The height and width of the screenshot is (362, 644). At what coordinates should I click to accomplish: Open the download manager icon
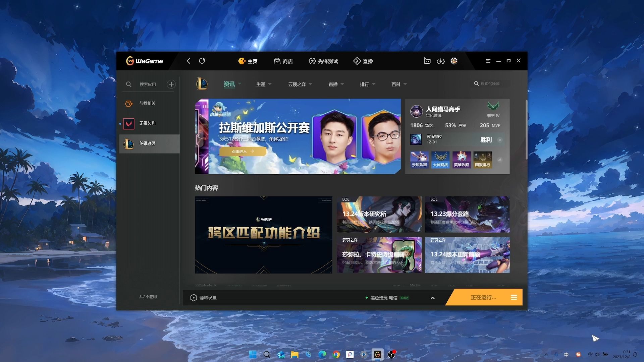440,61
